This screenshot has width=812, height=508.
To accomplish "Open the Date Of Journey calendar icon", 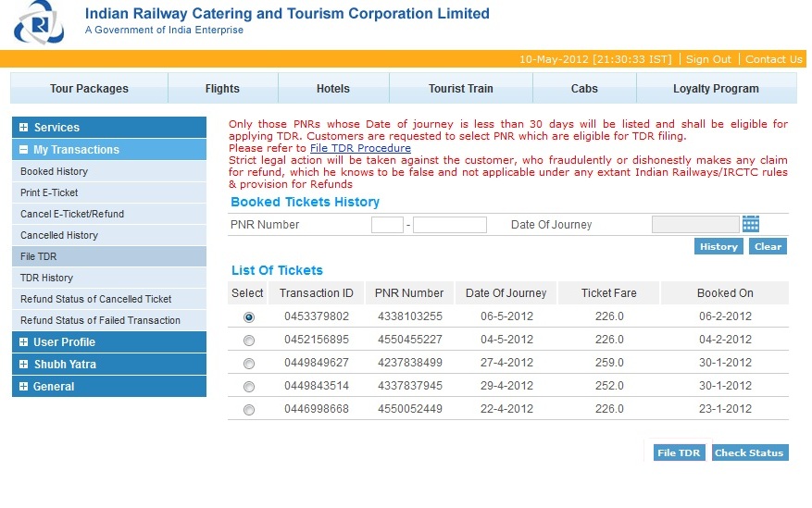I will [751, 224].
